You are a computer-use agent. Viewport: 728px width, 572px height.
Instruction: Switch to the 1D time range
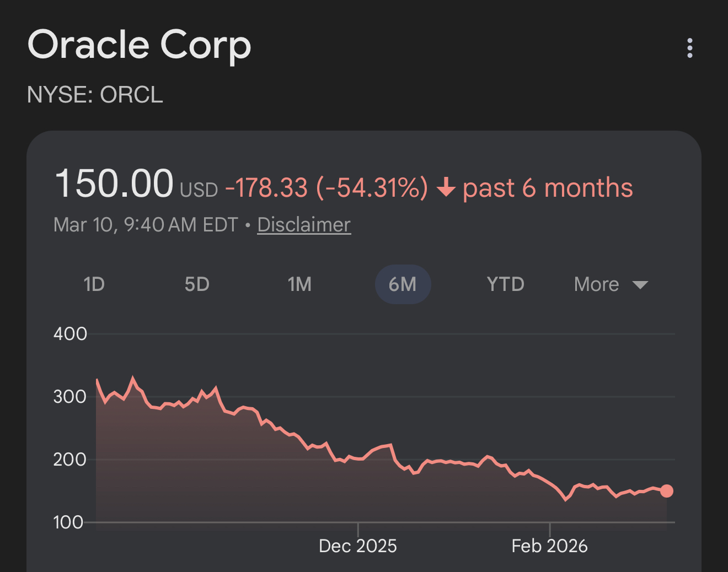[94, 284]
